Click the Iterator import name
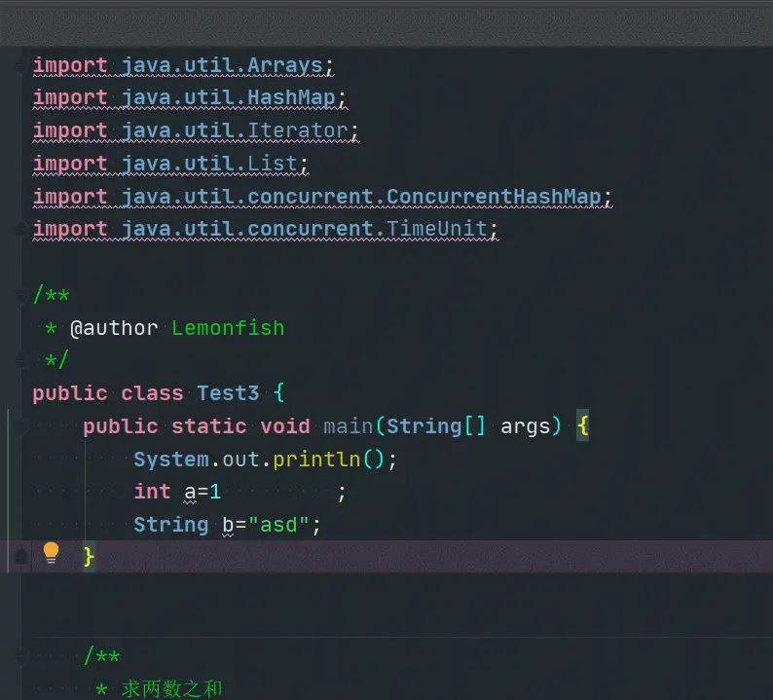This screenshot has height=700, width=773. pos(297,130)
